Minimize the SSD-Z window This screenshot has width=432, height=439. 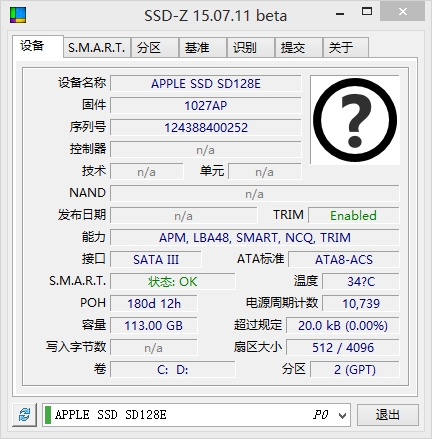pos(340,13)
